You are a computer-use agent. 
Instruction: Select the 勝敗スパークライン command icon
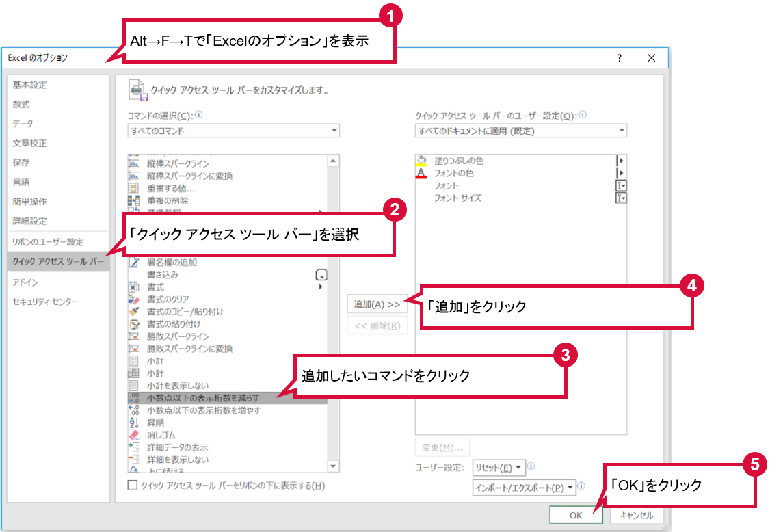pos(134,336)
